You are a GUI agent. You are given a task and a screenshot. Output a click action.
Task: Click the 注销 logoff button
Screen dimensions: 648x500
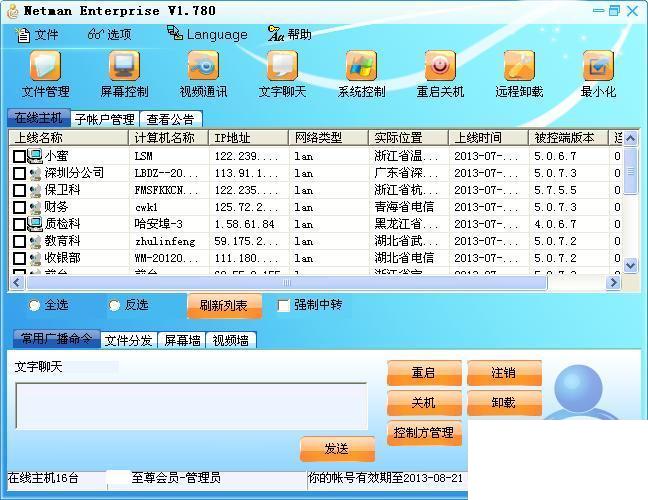point(504,373)
